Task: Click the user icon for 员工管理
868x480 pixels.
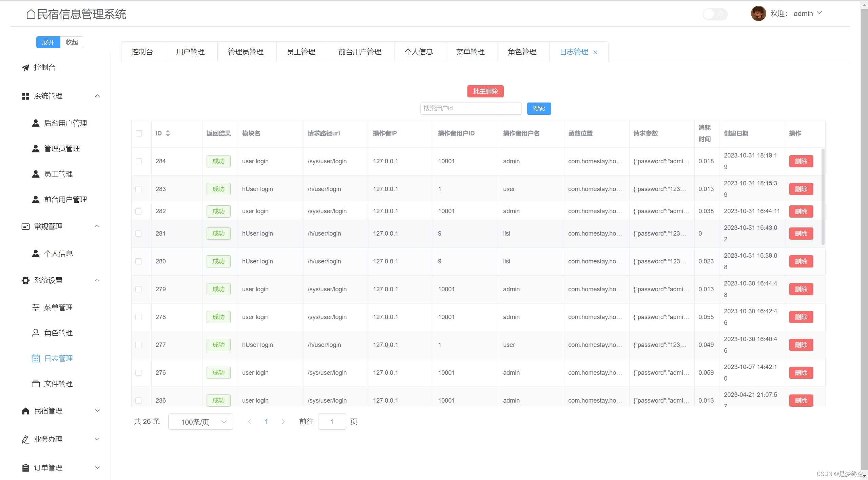Action: click(36, 174)
